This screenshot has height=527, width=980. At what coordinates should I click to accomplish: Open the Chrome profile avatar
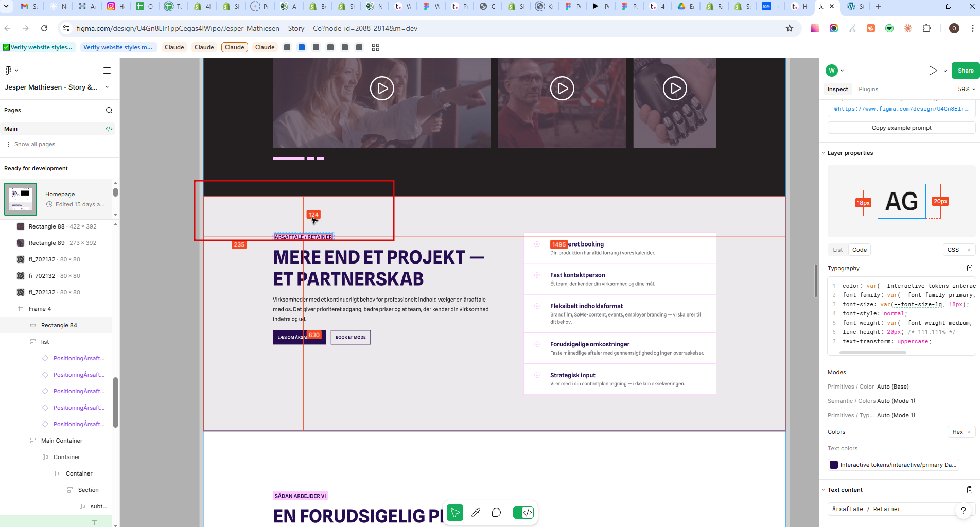pos(954,28)
